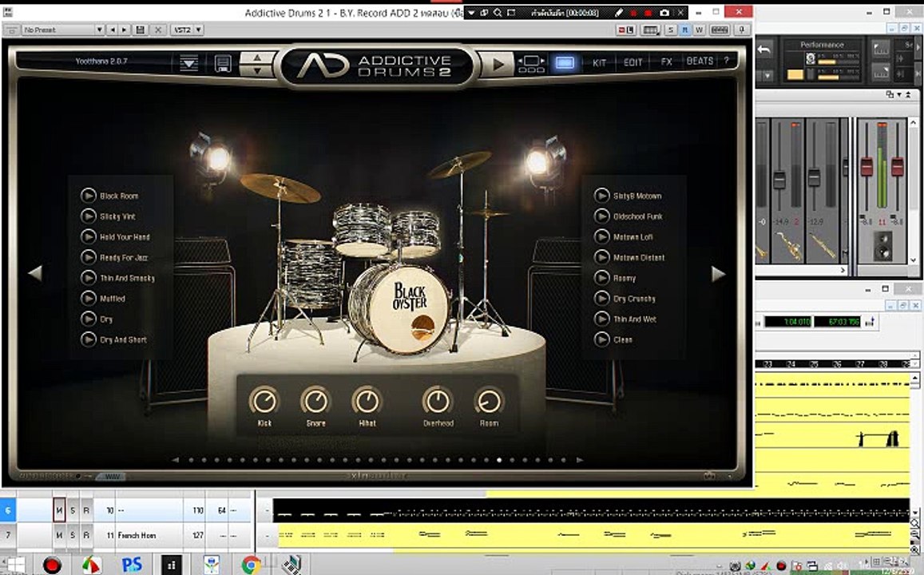Image resolution: width=924 pixels, height=575 pixels.
Task: Preview the SixtyB Motown preset
Action: (601, 196)
